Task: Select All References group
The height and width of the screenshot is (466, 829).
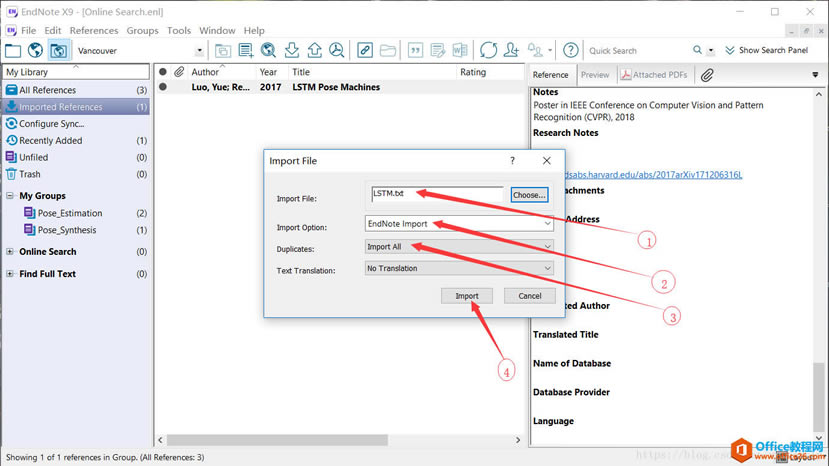Action: 76,90
